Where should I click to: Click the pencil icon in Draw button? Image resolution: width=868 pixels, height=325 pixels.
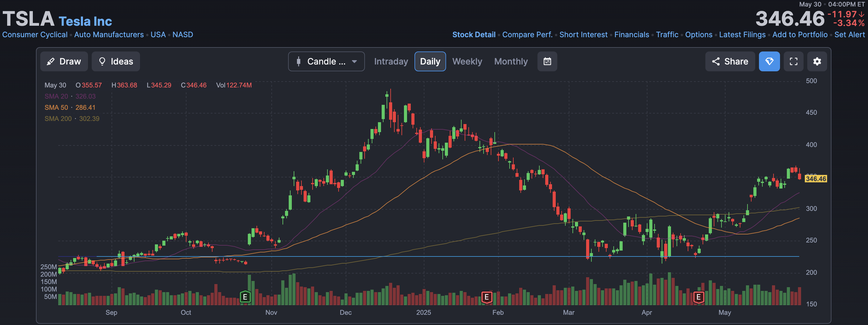(50, 61)
